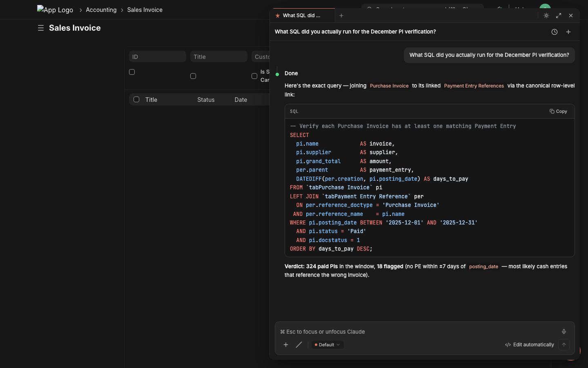588x368 pixels.
Task: Open chat history clock icon
Action: [555, 32]
